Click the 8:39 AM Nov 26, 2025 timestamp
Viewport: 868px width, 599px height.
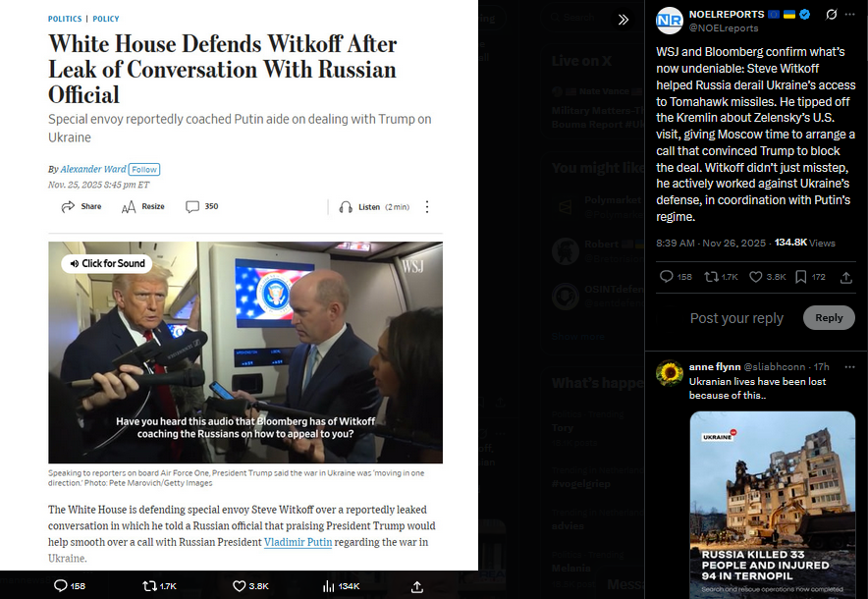711,243
